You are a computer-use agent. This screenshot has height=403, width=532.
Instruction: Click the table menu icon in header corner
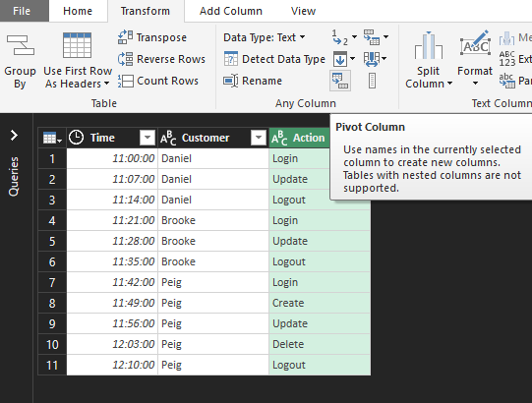52,138
